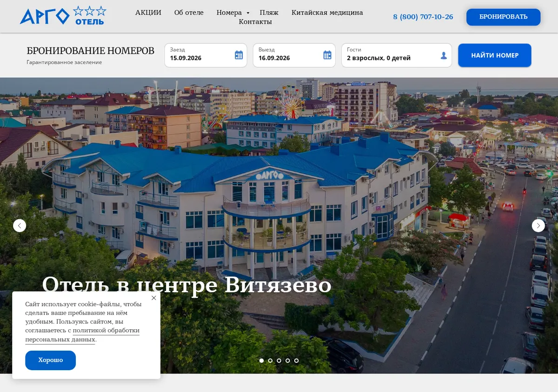Viewport: 558px width, 392px height.
Task: Click the guests person icon
Action: click(444, 56)
